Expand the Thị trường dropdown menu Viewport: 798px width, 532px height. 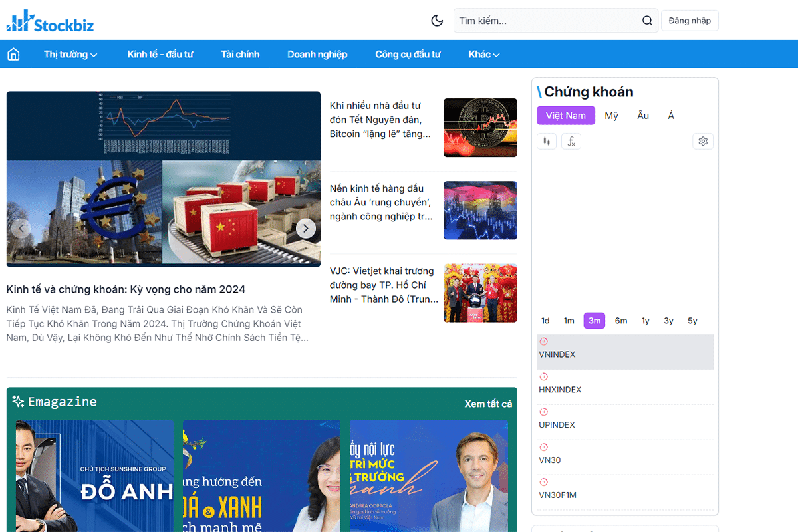click(x=70, y=55)
